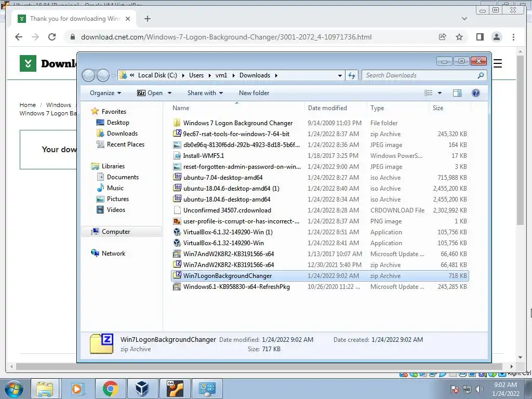Viewport: 532px width, 399px height.
Task: Sort by Size column header
Action: click(450, 108)
